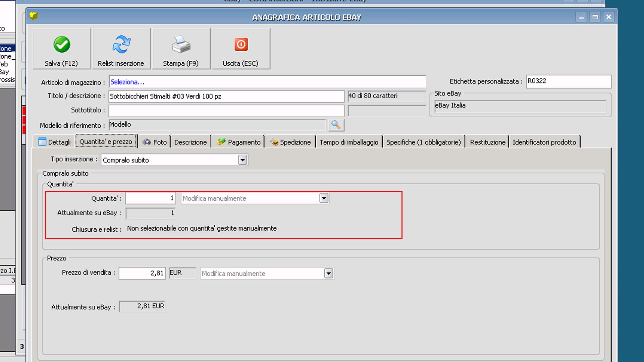Viewport: 644px width, 362px height.
Task: Open the Pagamento tab
Action: click(239, 142)
